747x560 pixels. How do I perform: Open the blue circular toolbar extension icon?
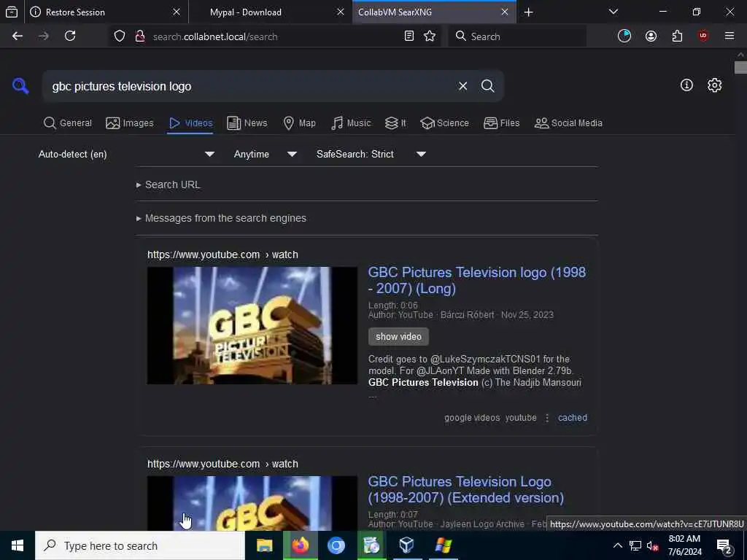(x=624, y=36)
